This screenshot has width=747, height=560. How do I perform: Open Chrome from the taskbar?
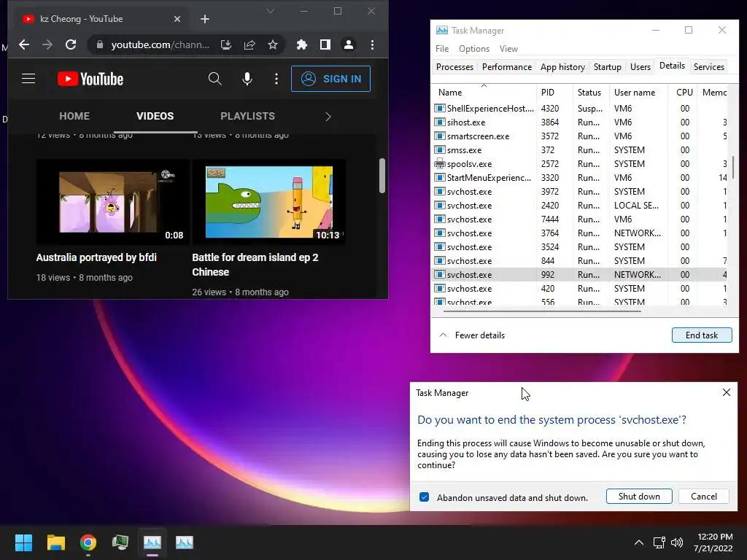pos(88,542)
